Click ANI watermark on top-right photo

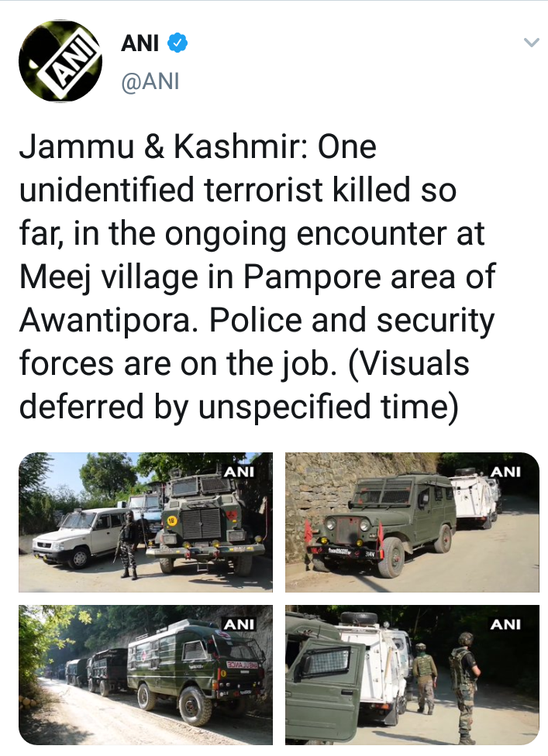click(505, 472)
